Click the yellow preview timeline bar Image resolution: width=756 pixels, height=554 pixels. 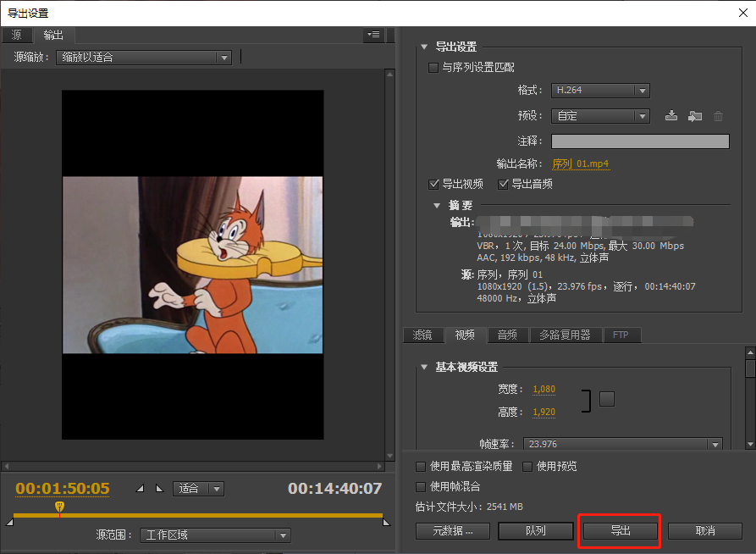(198, 515)
